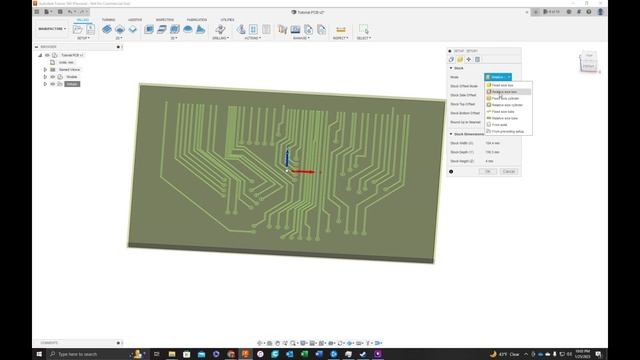Image resolution: width=640 pixels, height=360 pixels.
Task: Click the third Actions group icon
Action: 266,29
